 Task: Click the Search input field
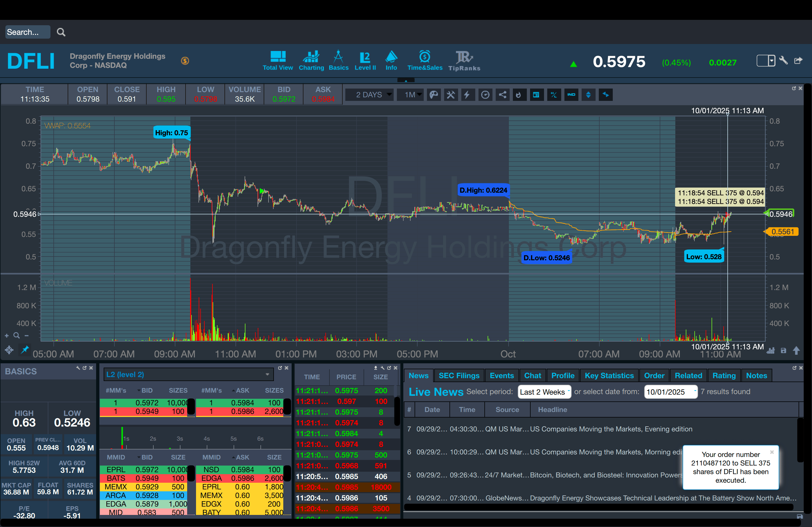pyautogui.click(x=28, y=32)
